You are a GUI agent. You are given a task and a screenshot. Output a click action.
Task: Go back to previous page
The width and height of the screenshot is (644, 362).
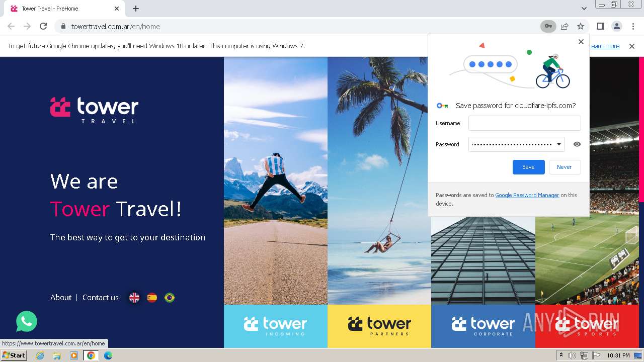point(11,26)
